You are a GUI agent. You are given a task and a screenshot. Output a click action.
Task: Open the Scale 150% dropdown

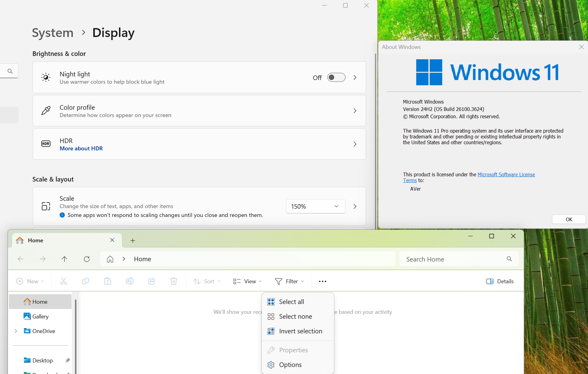316,206
